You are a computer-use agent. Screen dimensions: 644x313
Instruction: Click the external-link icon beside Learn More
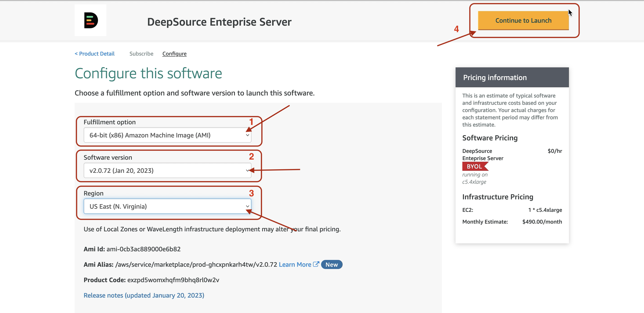[x=316, y=264]
